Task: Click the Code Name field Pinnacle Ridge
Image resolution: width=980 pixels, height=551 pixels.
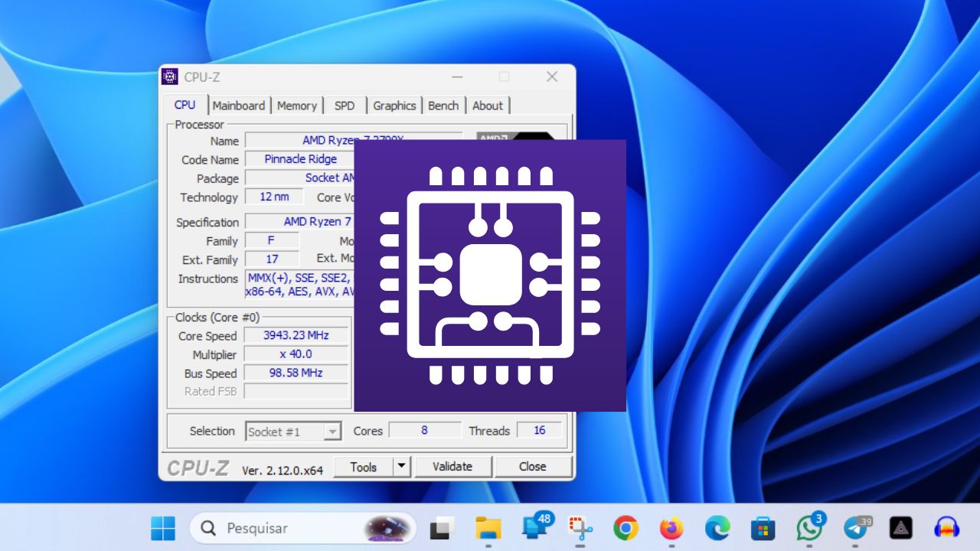Action: (x=300, y=159)
